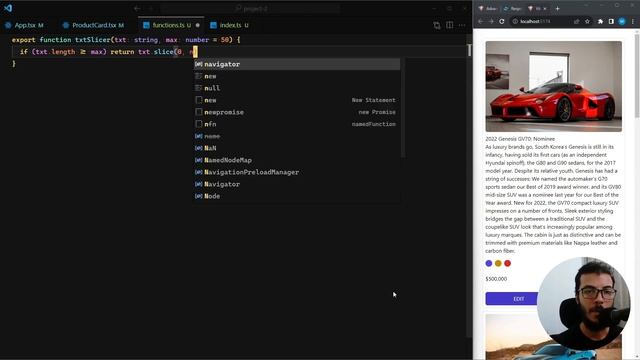
Task: Go back in the browser
Action: pyautogui.click(x=481, y=21)
